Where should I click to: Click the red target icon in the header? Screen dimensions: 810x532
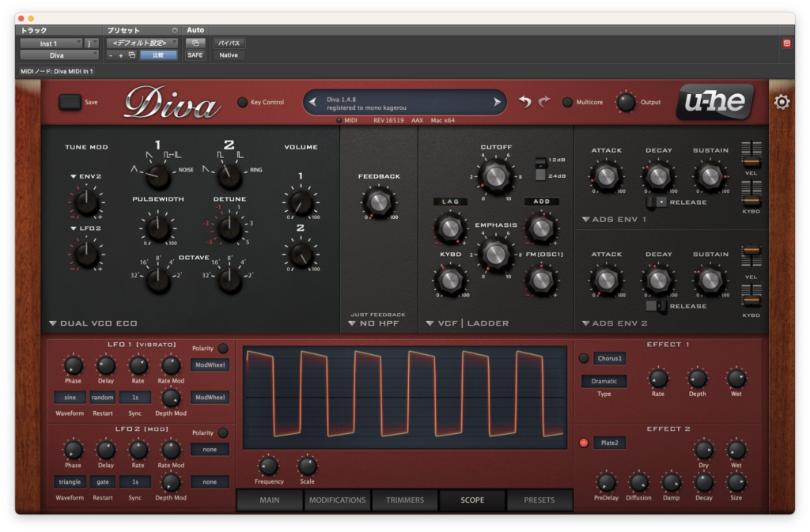(x=786, y=43)
